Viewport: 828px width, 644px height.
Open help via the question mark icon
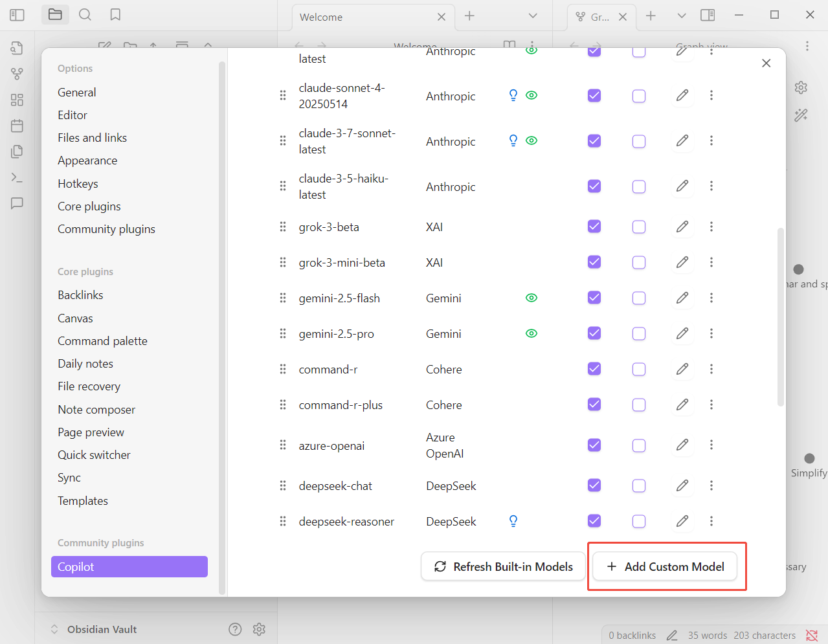[x=235, y=629]
